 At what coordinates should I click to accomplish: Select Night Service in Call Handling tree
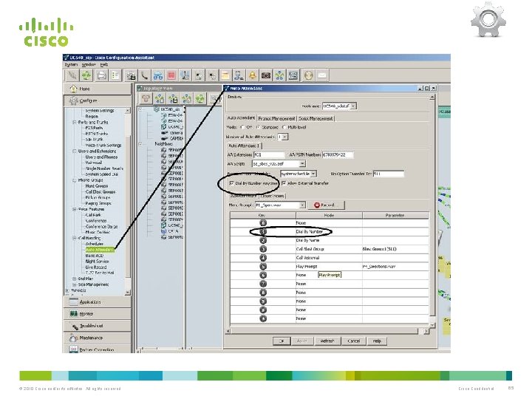[97, 262]
